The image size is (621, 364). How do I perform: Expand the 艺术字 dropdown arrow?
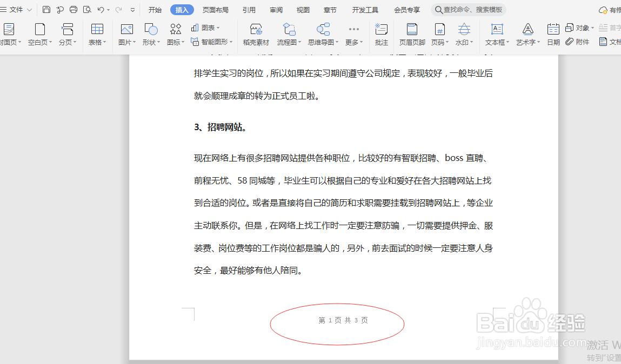(539, 42)
